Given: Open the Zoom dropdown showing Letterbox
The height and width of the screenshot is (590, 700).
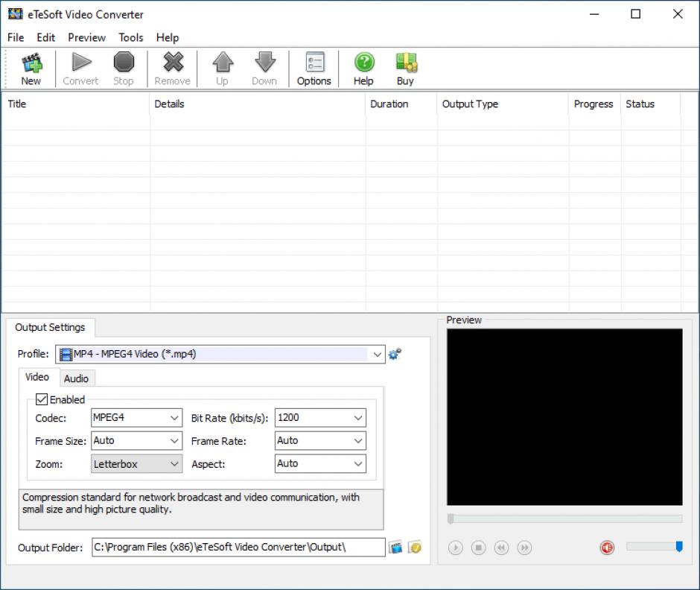Looking at the screenshot, I should tap(136, 464).
